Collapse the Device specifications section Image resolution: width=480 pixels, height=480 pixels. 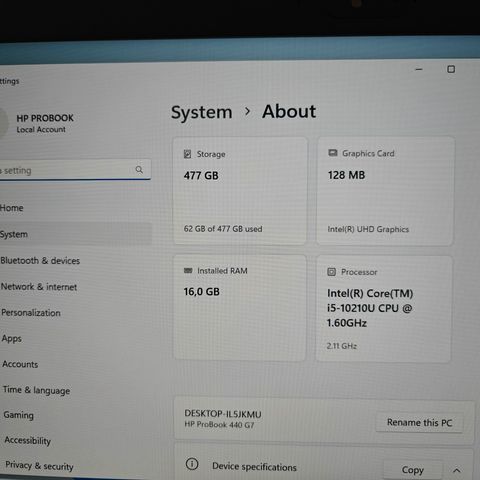(x=457, y=471)
